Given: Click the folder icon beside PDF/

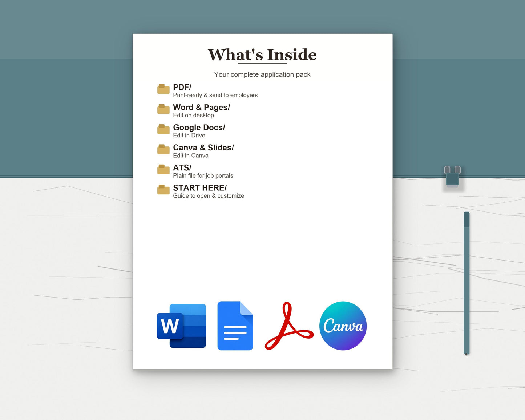Looking at the screenshot, I should [x=163, y=89].
